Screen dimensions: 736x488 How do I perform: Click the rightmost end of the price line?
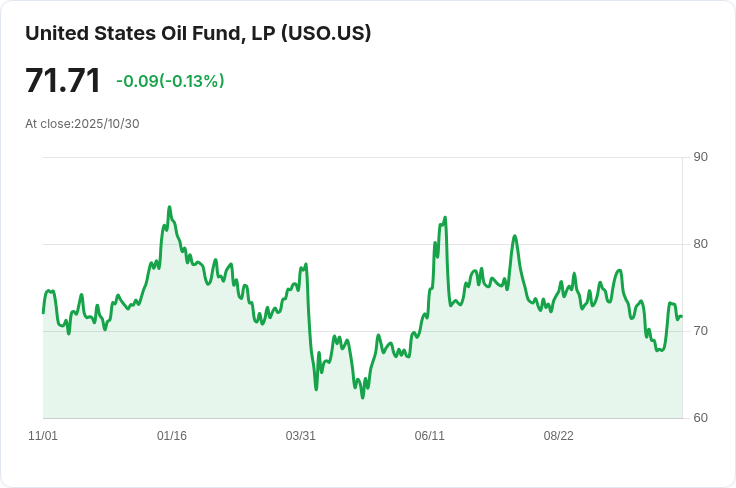coord(682,317)
